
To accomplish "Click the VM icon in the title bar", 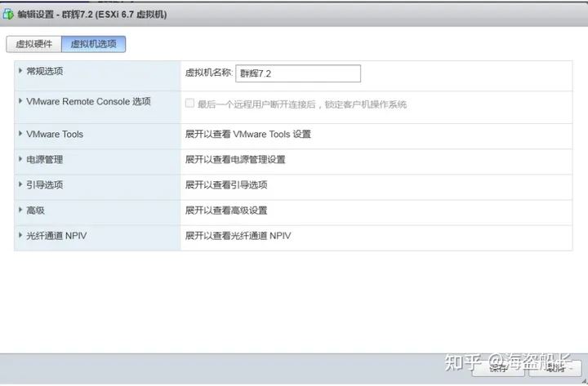I will coord(8,15).
